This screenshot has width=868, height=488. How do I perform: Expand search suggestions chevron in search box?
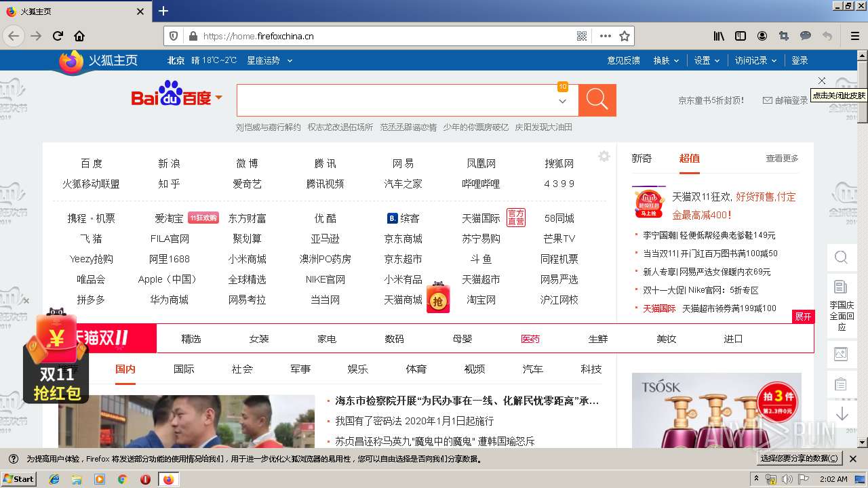(x=562, y=101)
